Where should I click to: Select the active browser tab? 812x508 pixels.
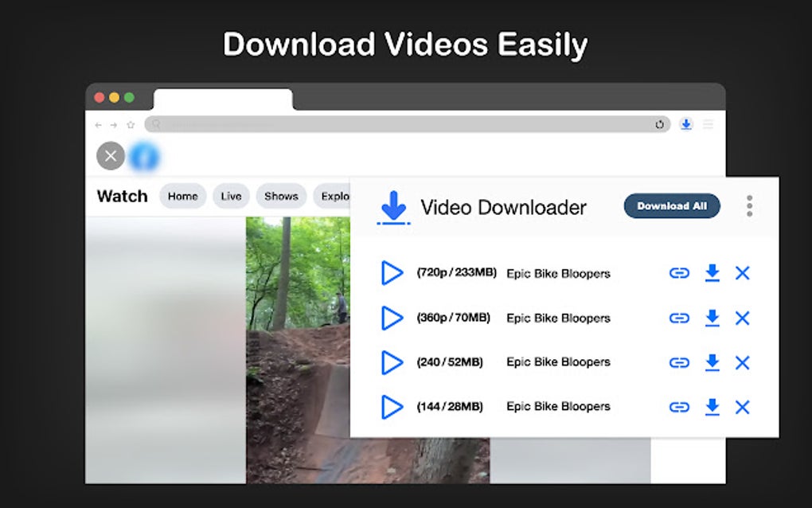click(x=223, y=100)
